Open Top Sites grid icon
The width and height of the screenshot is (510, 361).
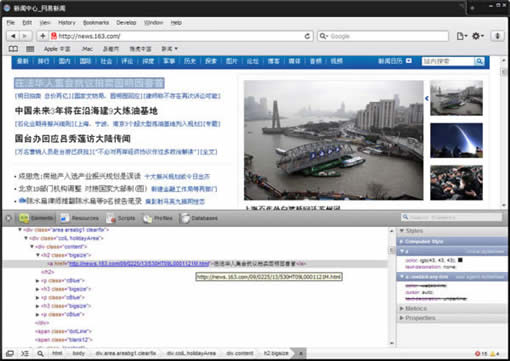30,49
